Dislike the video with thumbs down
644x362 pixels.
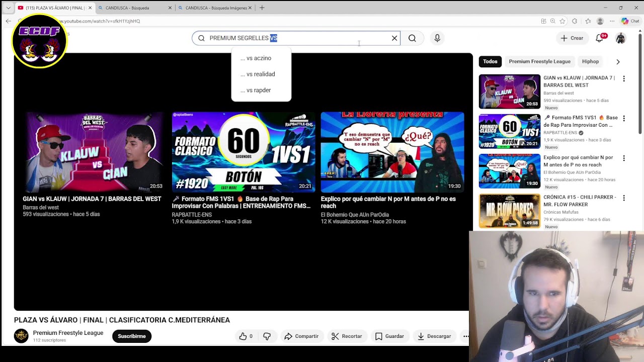pos(267,336)
